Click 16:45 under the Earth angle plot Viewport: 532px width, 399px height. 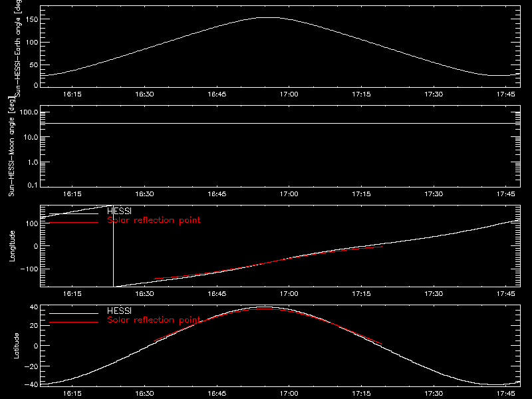pyautogui.click(x=217, y=94)
